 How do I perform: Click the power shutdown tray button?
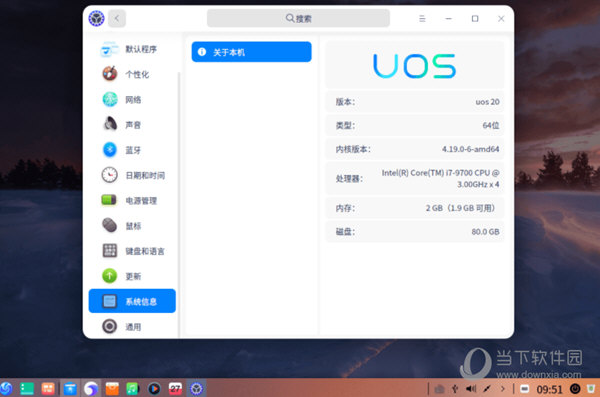[575, 389]
